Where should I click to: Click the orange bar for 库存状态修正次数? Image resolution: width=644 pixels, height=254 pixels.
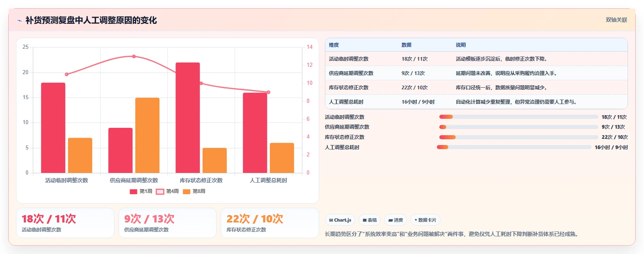pos(215,160)
